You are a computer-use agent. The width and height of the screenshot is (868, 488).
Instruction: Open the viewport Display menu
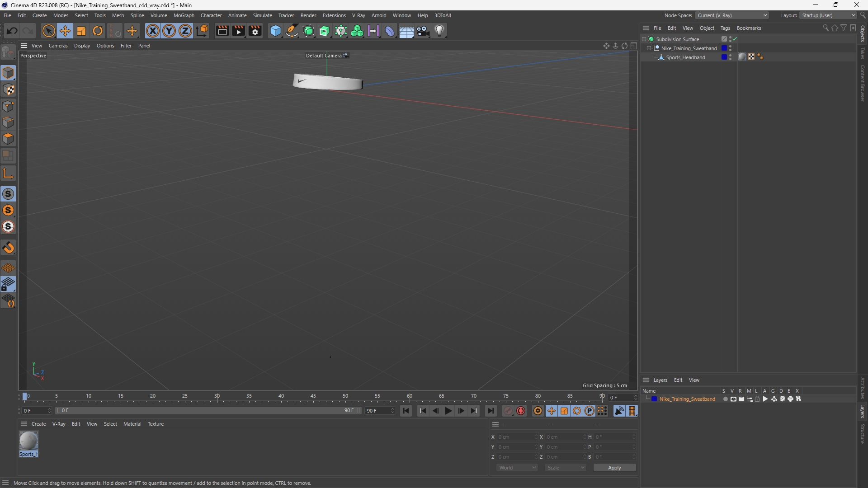click(x=82, y=46)
